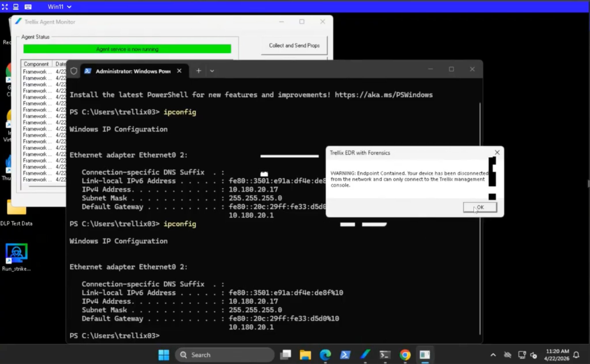Click the last prompt line PS C:\Users\trellix03>

[x=114, y=336]
